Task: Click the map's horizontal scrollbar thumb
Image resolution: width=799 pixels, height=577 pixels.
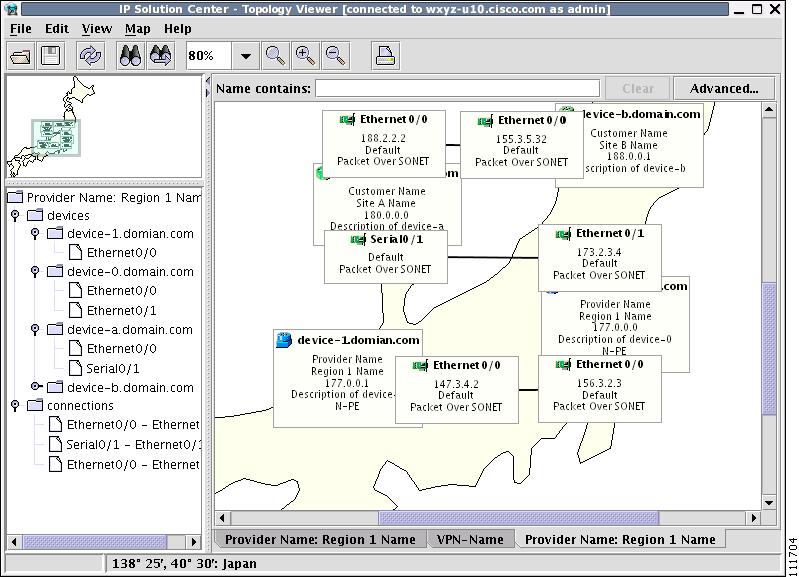Action: [x=518, y=518]
